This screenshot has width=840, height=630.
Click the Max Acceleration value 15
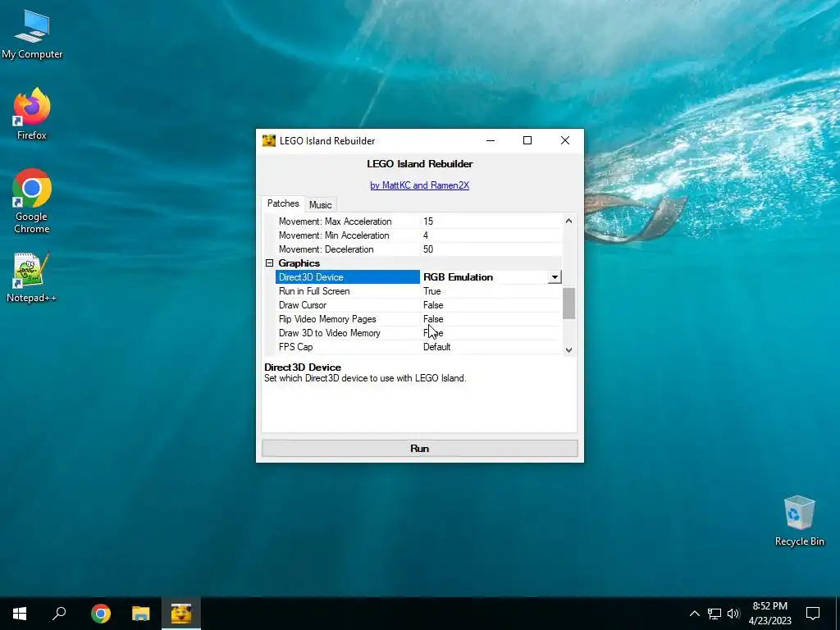[x=428, y=221]
